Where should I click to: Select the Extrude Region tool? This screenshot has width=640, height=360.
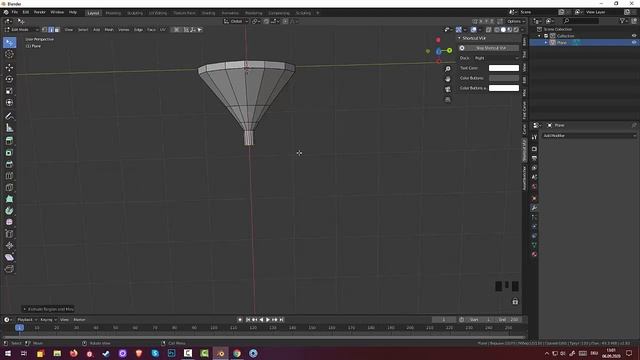(9, 141)
